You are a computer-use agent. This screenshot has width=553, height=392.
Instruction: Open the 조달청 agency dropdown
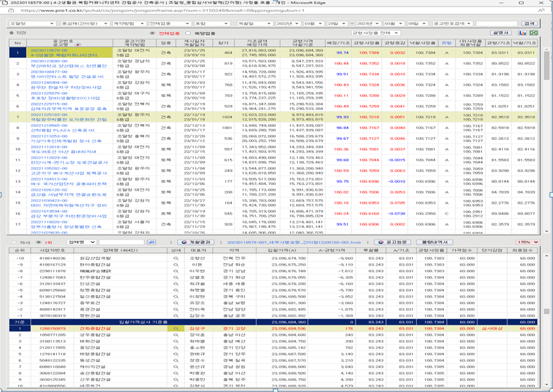pos(29,22)
